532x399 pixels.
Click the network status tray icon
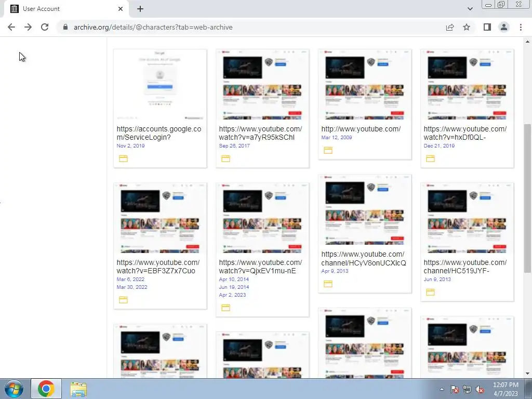pyautogui.click(x=467, y=389)
